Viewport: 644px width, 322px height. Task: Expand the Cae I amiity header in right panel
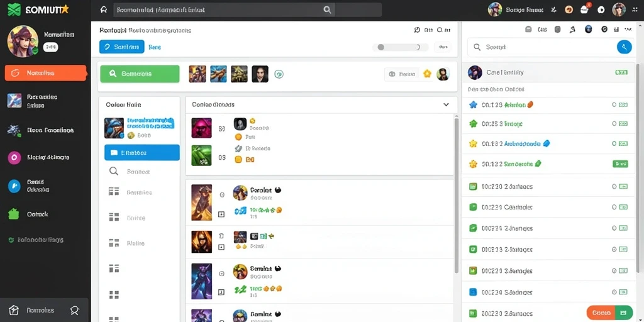(x=549, y=72)
